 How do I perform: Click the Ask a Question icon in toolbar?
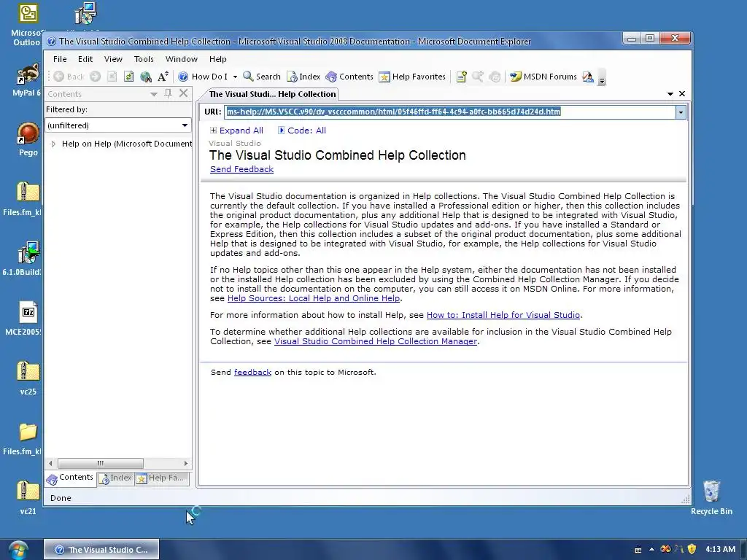[x=495, y=77]
